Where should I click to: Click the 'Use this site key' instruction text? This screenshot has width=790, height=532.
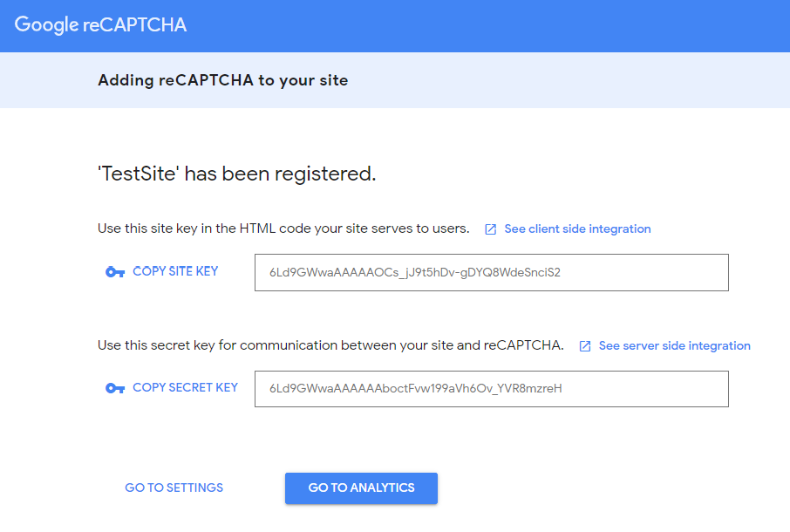(x=283, y=228)
